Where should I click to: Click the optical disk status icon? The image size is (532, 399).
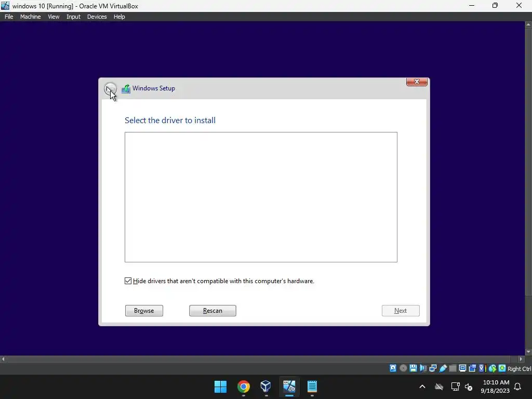pos(403,368)
